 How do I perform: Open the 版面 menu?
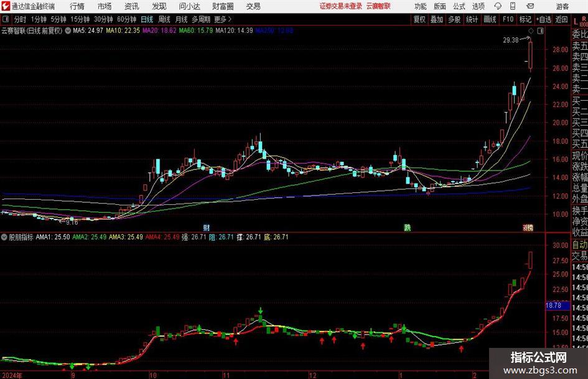[440, 6]
